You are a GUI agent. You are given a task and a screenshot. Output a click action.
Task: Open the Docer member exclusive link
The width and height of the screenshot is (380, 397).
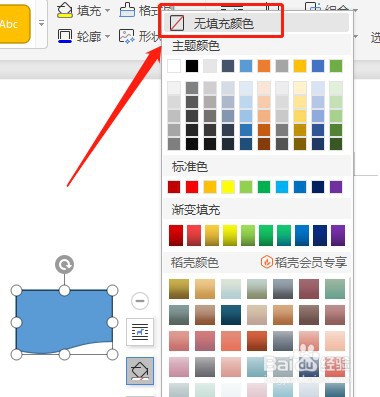pos(304,263)
